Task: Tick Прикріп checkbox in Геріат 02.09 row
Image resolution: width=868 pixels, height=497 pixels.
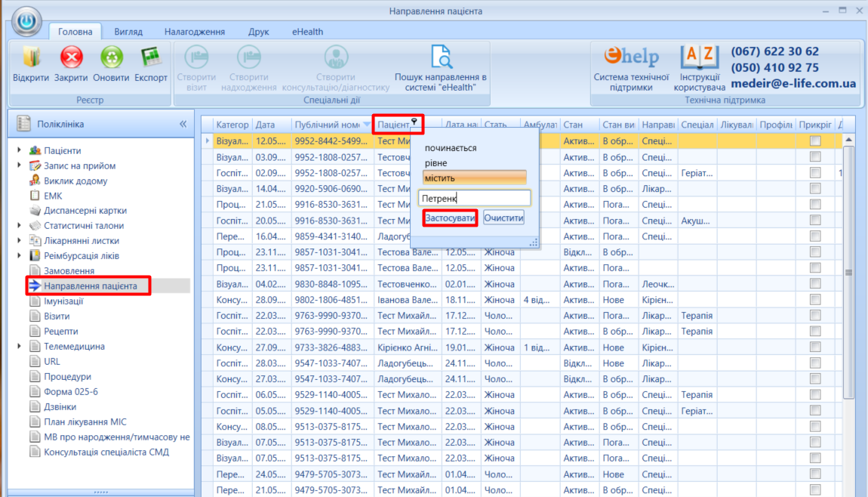Action: pyautogui.click(x=815, y=173)
